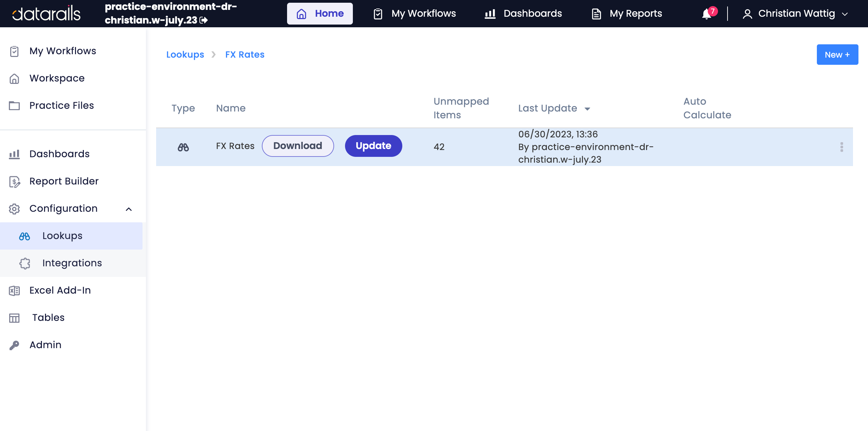Open the three-dot menu for FX Rates row
This screenshot has width=868, height=431.
point(842,147)
